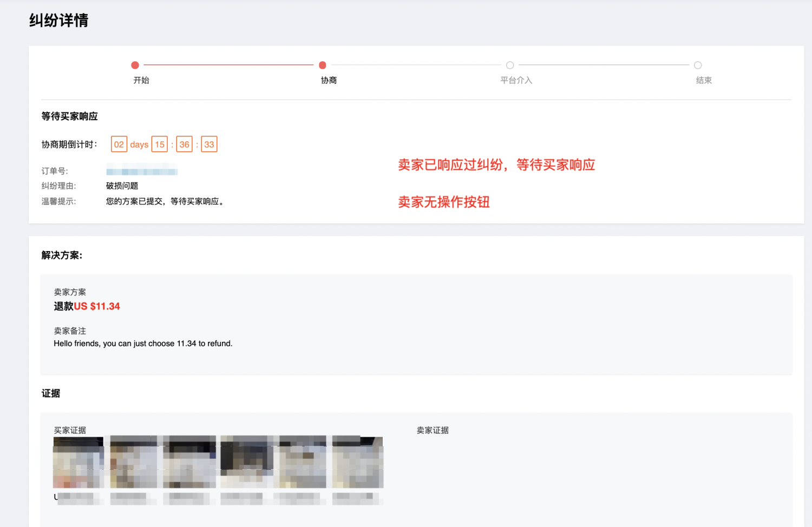This screenshot has height=527, width=812.
Task: Open the third buyer evidence thumbnail
Action: (189, 463)
